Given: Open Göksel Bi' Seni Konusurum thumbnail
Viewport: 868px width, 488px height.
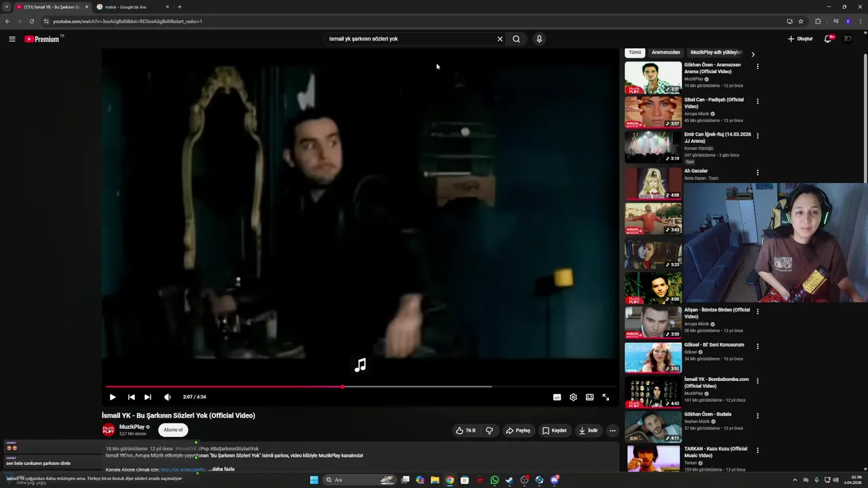Looking at the screenshot, I should click(653, 357).
